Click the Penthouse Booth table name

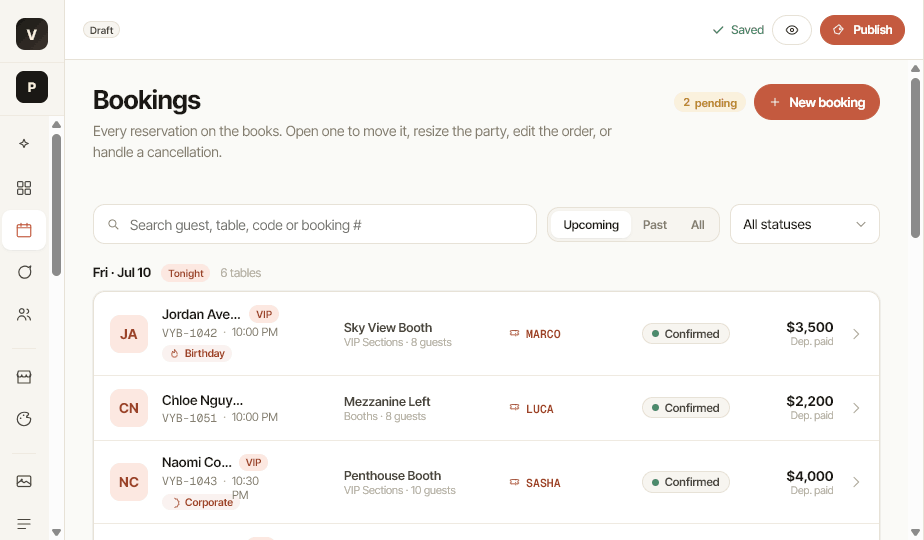pos(392,476)
